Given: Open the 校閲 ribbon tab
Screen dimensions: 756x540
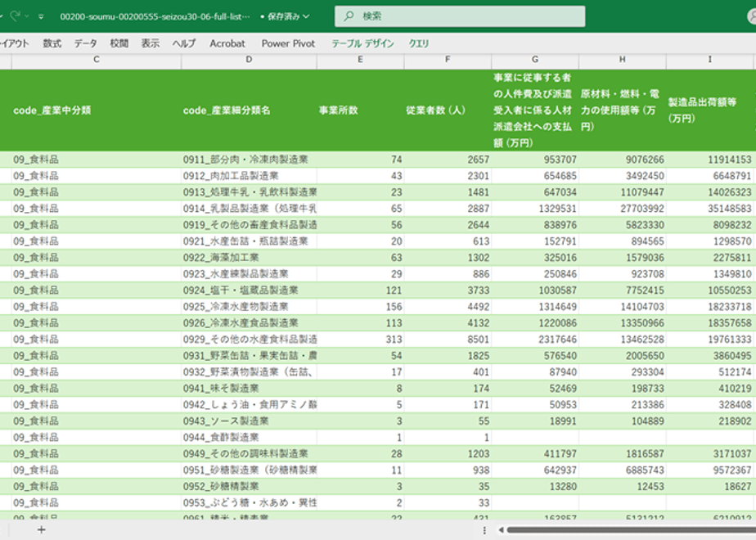Looking at the screenshot, I should 119,43.
